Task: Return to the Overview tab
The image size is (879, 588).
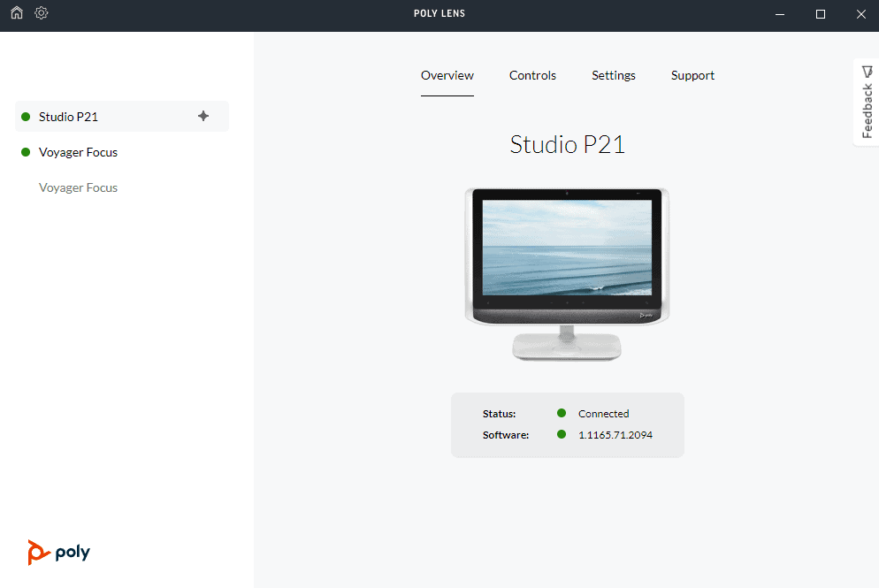Action: click(x=447, y=75)
